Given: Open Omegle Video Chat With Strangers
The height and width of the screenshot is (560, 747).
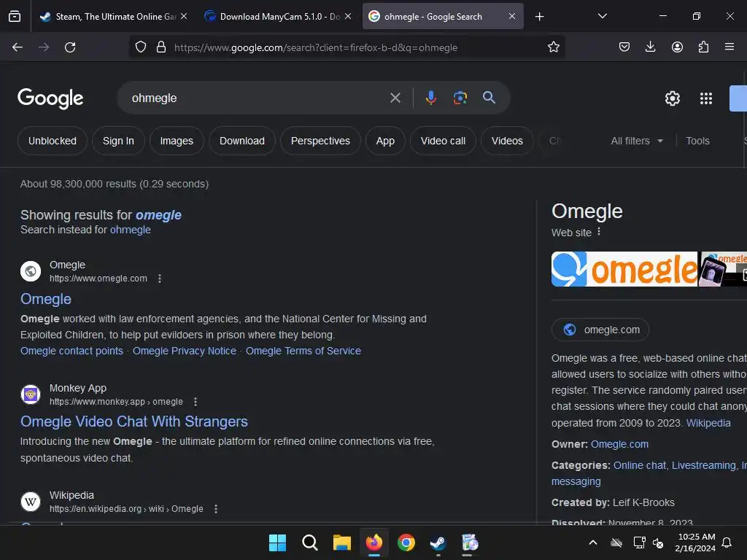Looking at the screenshot, I should [134, 421].
